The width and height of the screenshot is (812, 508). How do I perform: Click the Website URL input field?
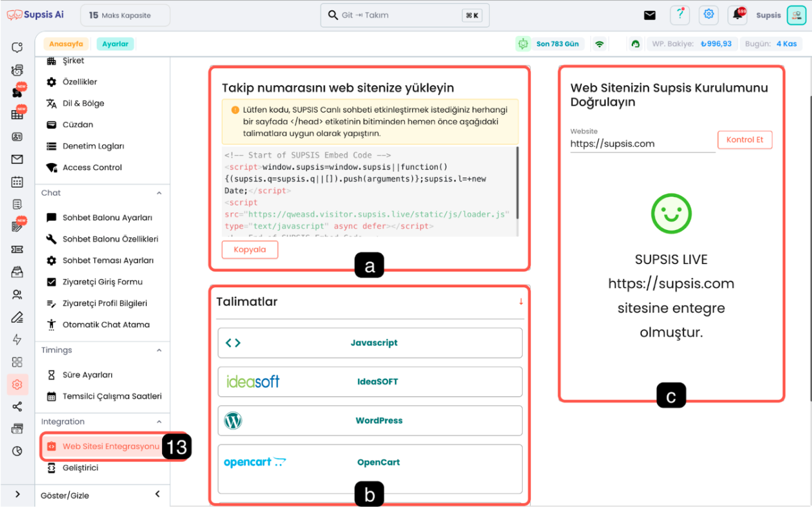click(642, 144)
